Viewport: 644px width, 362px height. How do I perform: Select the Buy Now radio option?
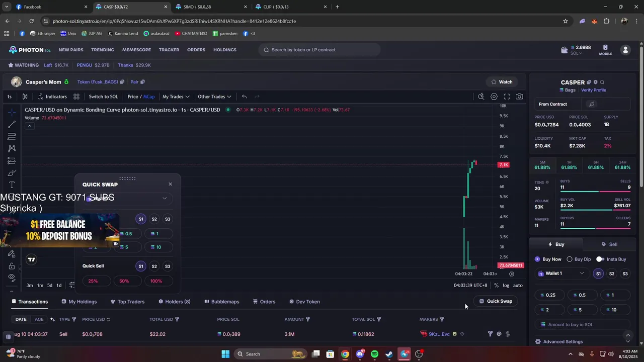pyautogui.click(x=548, y=259)
